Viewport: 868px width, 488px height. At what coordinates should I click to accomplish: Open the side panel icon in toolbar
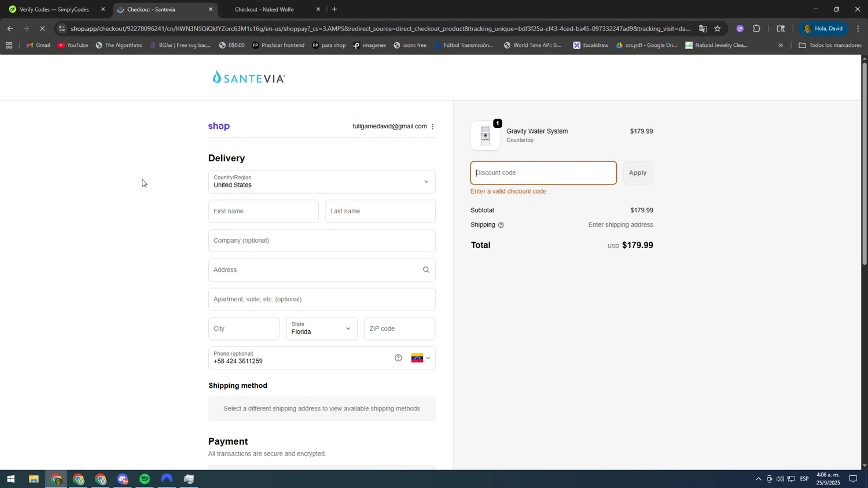click(781, 28)
